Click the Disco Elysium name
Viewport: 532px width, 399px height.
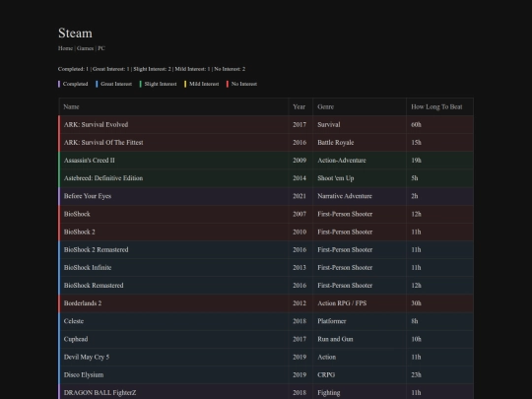84,375
